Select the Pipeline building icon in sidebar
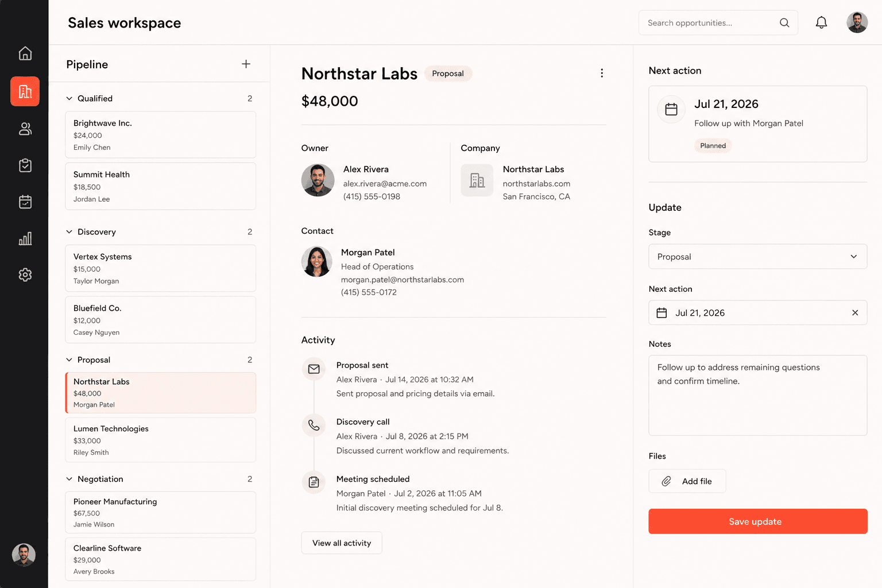Image resolution: width=882 pixels, height=588 pixels. pos(25,91)
